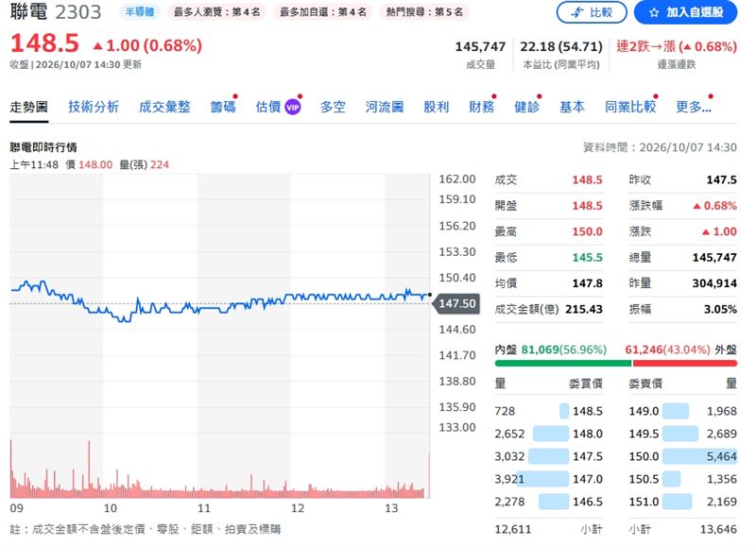Click the 最多人瀏覽：第4名 tag
756x546 pixels.
[217, 11]
